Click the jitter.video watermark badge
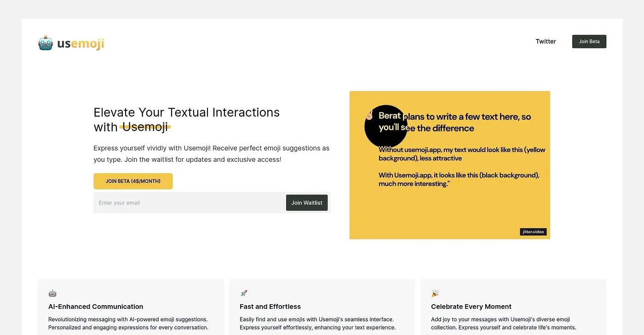The image size is (644, 335). point(534,232)
